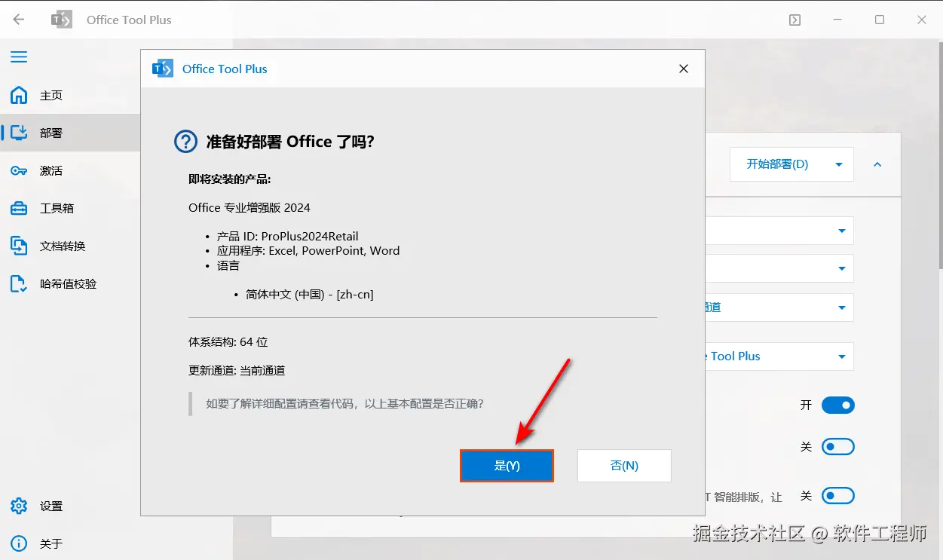Image resolution: width=943 pixels, height=560 pixels.
Task: Click the dialog's Office Tool Plus logo
Action: (163, 69)
